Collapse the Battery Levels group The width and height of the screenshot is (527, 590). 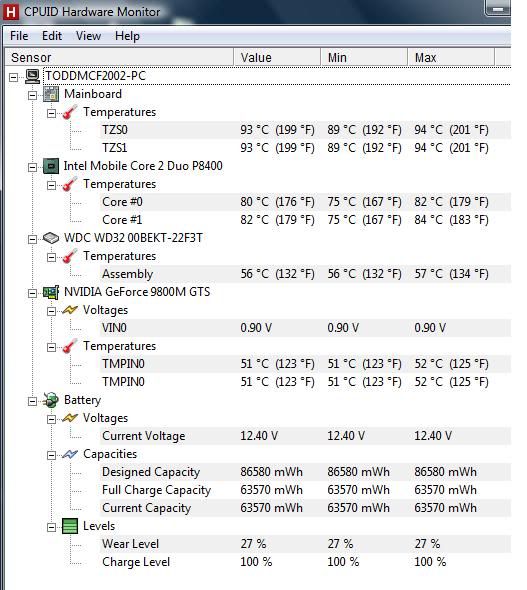pyautogui.click(x=51, y=528)
